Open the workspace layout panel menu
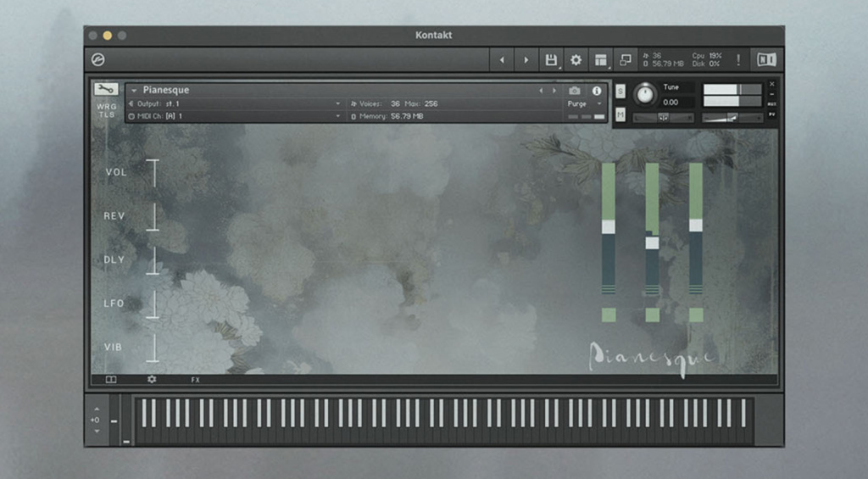Viewport: 868px width, 479px height. click(x=601, y=60)
